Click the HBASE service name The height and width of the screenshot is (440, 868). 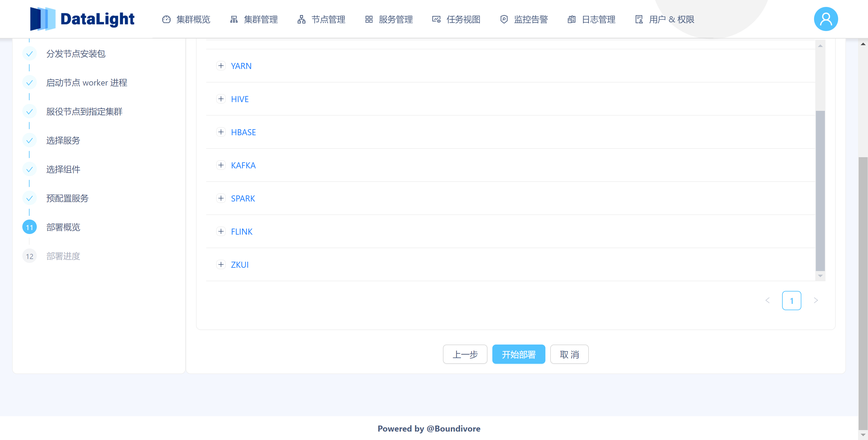pos(243,132)
